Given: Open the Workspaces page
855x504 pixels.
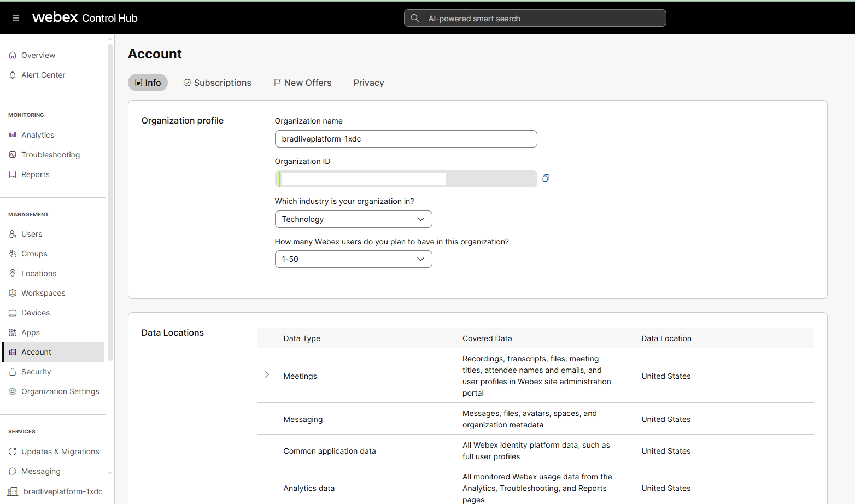Looking at the screenshot, I should tap(43, 293).
